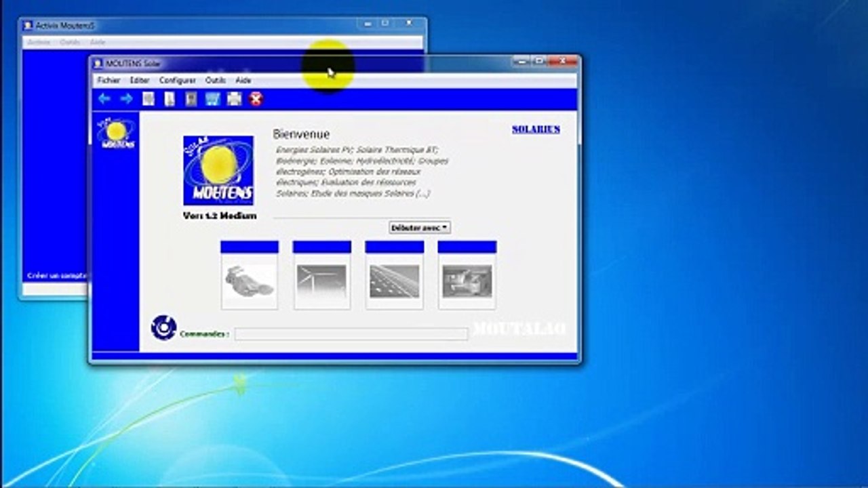The image size is (868, 488).
Task: Click the blue screen icon in toolbar
Action: point(212,99)
